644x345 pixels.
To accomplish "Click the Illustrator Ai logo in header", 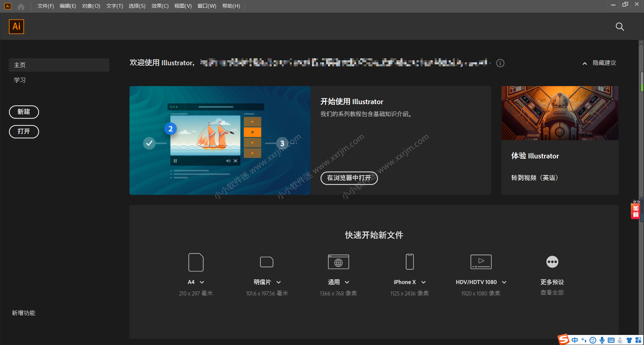I will tap(16, 26).
